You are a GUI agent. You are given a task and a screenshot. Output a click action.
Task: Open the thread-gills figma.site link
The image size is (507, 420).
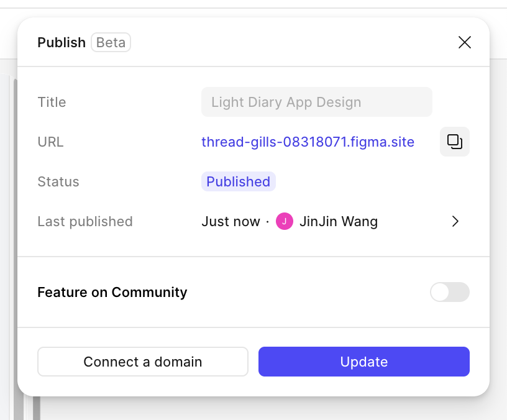coord(308,142)
